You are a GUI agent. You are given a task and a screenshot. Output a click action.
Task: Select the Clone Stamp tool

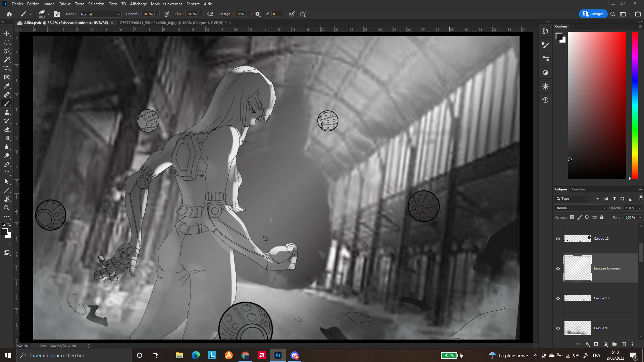coord(7,112)
